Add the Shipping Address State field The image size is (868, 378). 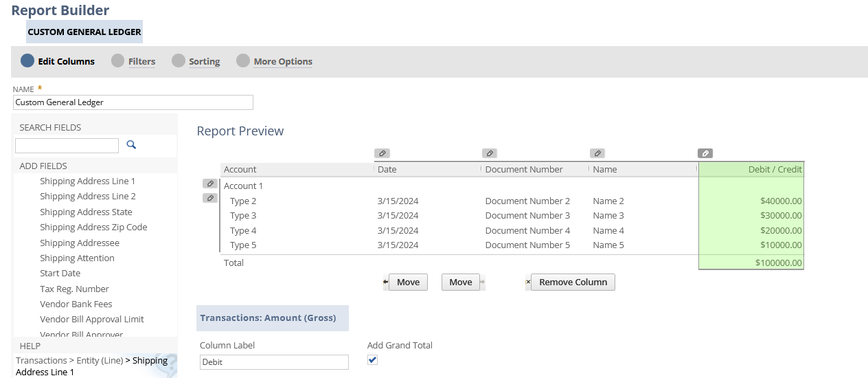point(86,212)
